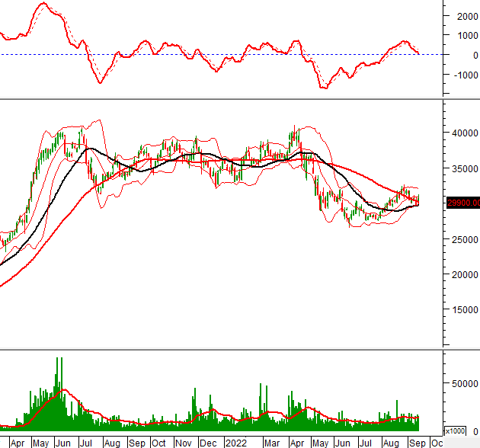Click the 0 level on oscillator axis
This screenshot has width=480, height=448.
(x=475, y=56)
